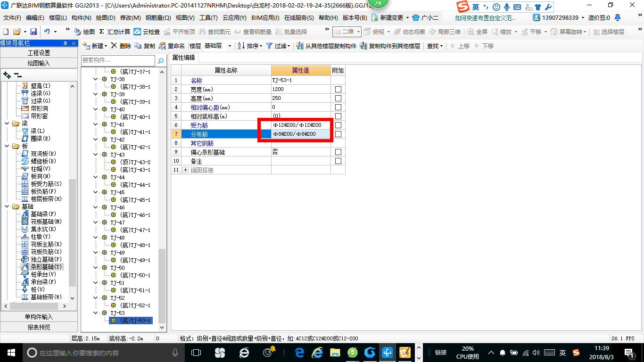Open Windows Start menu
The width and height of the screenshot is (644, 362).
coord(11,352)
